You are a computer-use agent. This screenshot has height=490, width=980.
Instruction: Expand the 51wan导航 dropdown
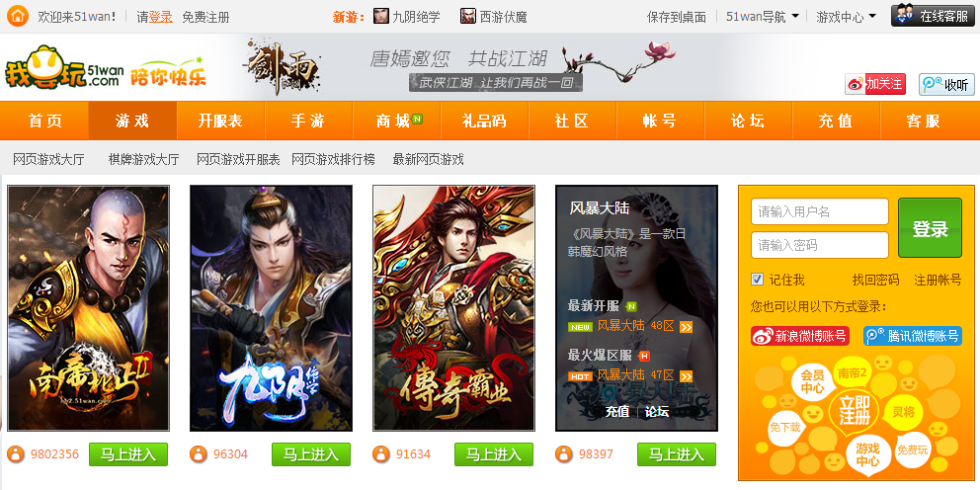(763, 17)
